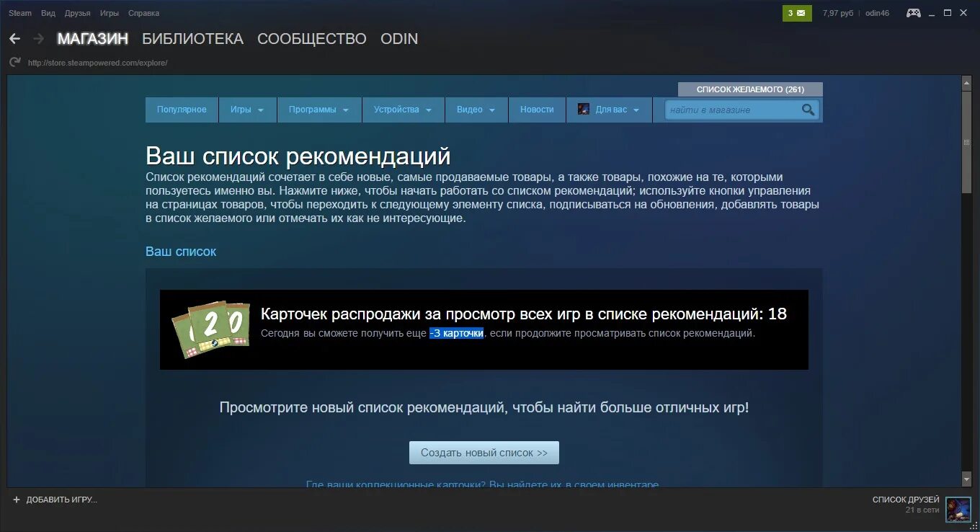Expand the Программы dropdown
The width and height of the screenshot is (980, 532).
319,110
